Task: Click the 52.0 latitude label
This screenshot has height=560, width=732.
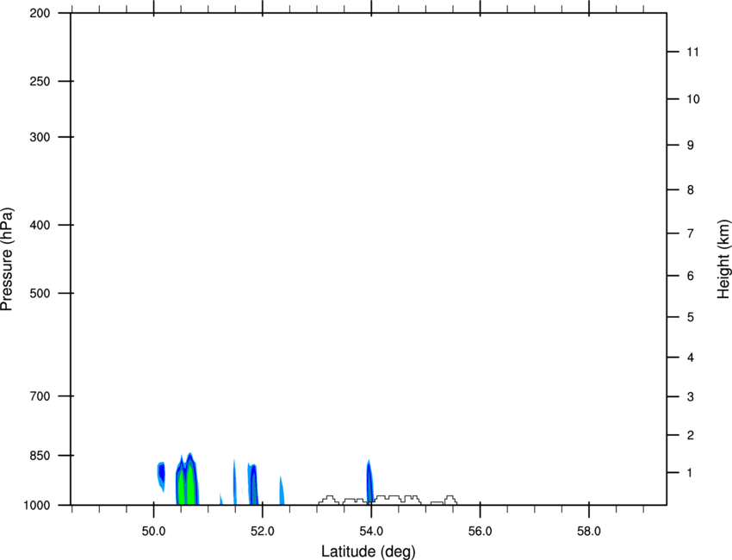Action: tap(263, 532)
